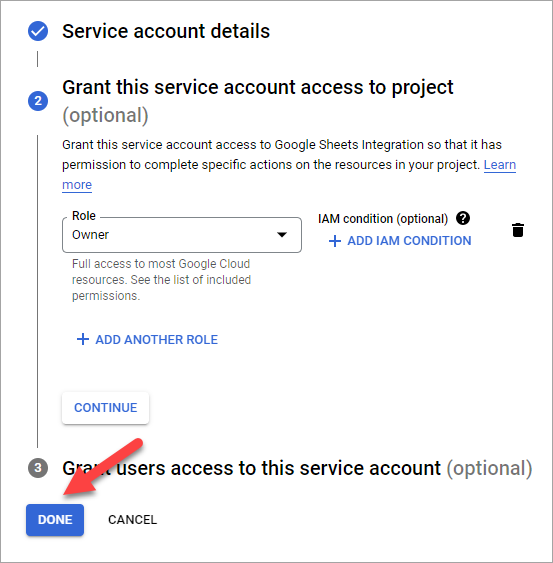
Task: Open the Service account details step
Action: coord(166,31)
